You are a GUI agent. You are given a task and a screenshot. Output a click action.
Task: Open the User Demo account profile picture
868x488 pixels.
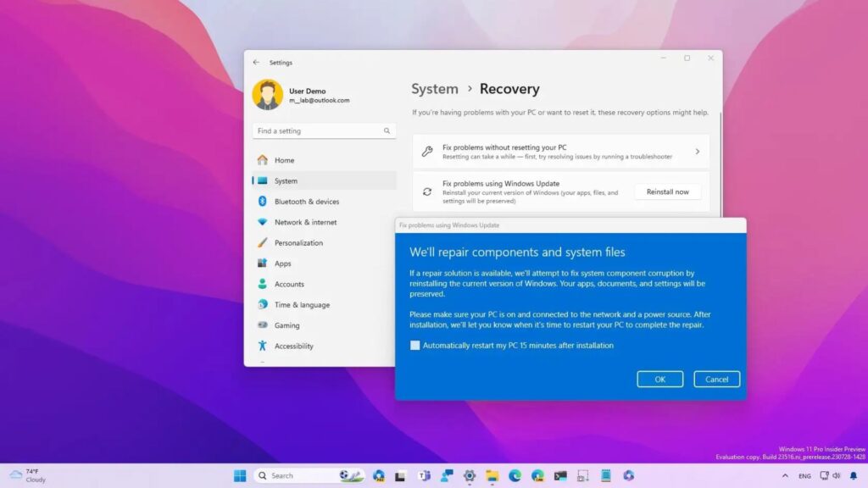click(267, 95)
